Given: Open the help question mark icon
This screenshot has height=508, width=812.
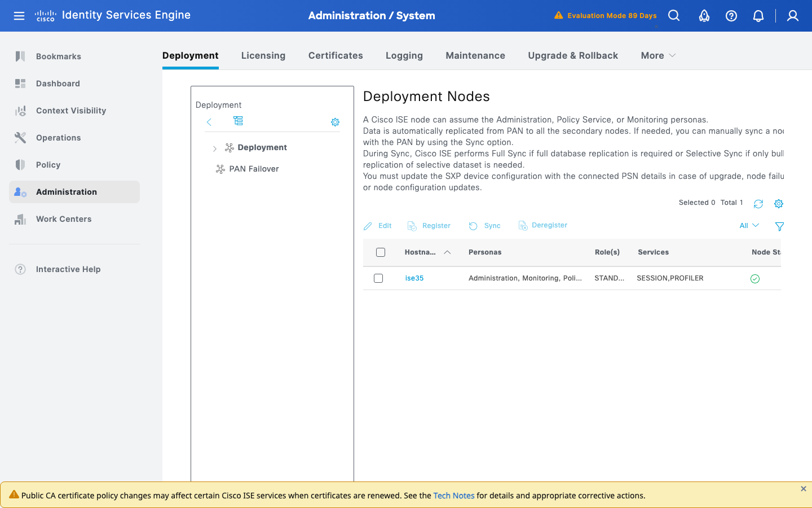Looking at the screenshot, I should (x=731, y=16).
